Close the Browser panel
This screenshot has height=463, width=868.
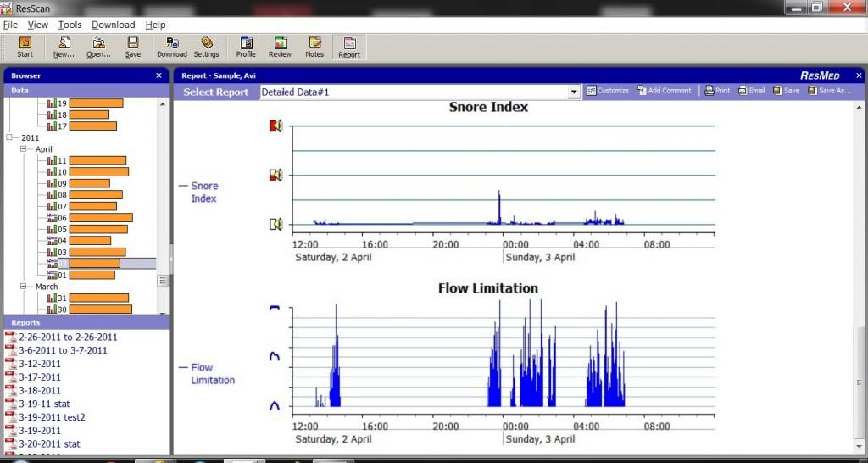159,75
